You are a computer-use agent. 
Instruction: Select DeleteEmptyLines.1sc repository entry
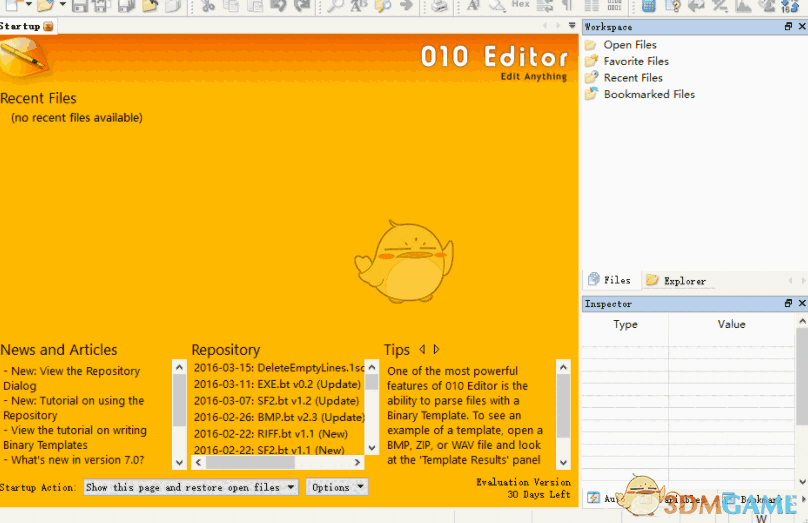279,368
